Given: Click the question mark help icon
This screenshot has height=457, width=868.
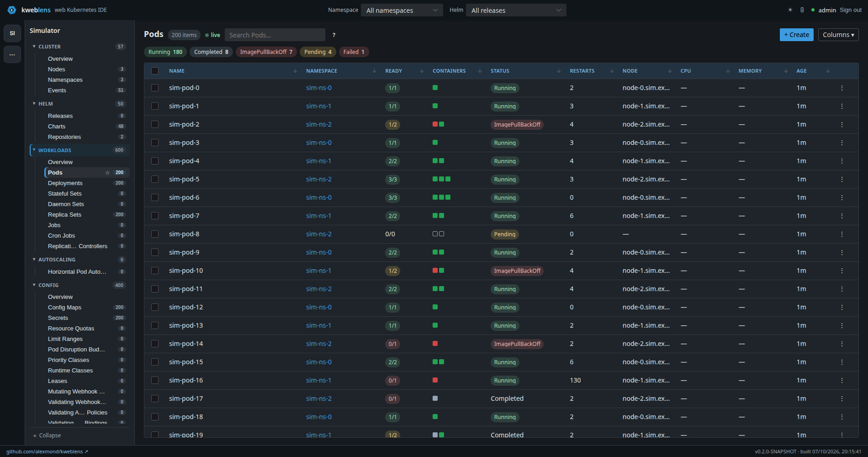Looking at the screenshot, I should [x=334, y=35].
